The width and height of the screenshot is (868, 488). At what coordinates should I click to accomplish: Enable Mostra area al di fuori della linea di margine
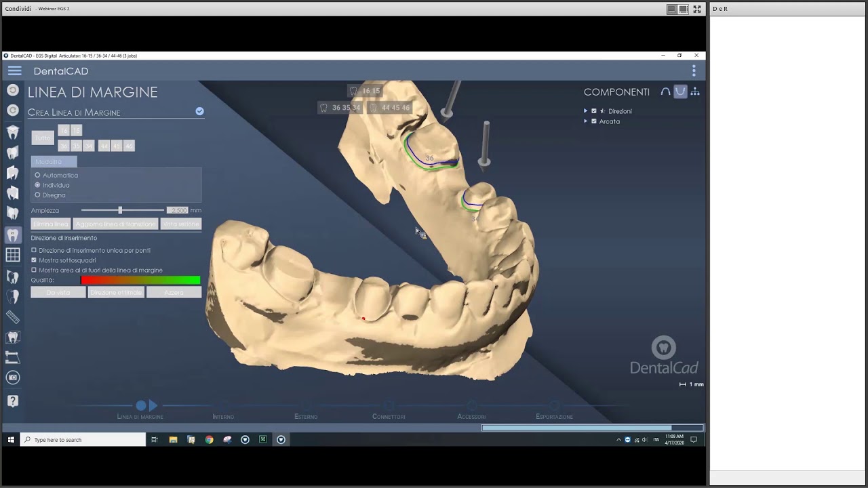point(34,270)
